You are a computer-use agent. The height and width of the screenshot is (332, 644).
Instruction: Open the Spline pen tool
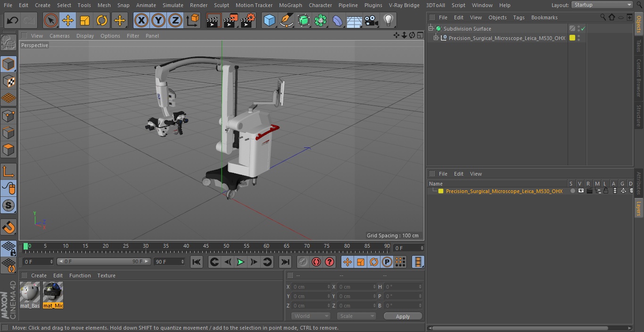(x=286, y=20)
